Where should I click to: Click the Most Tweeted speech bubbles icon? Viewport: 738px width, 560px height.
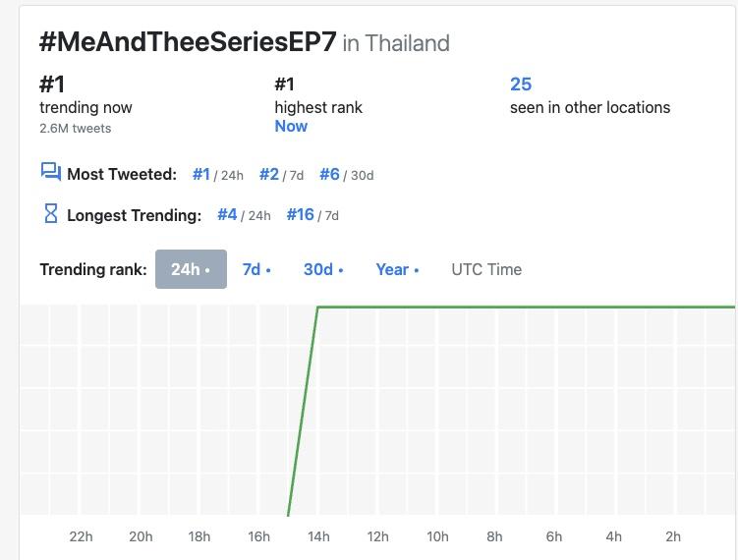pyautogui.click(x=50, y=173)
